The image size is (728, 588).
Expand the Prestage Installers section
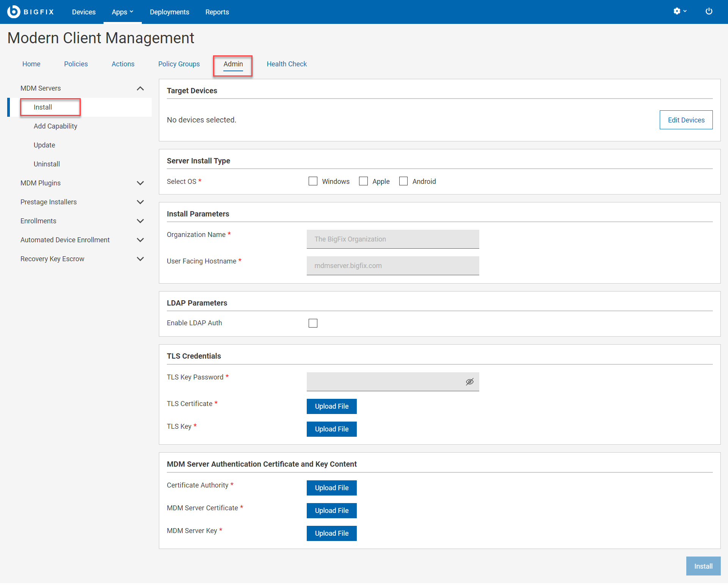[x=140, y=202]
